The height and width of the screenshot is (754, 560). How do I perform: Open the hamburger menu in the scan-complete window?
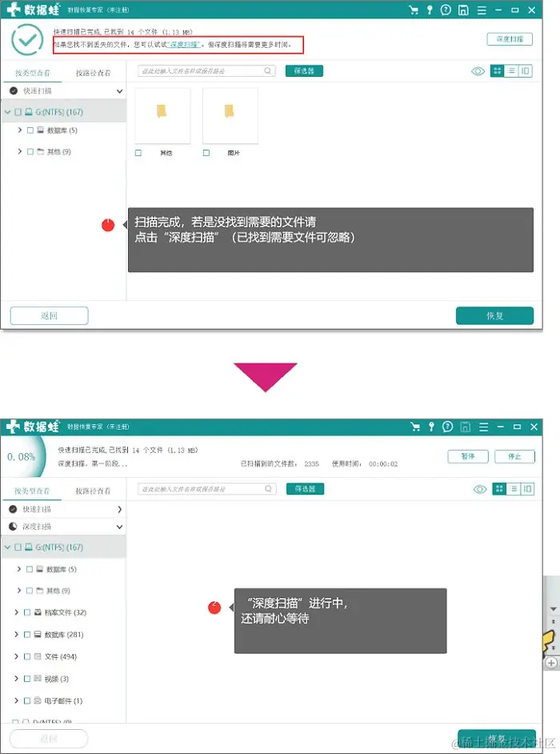coord(482,10)
